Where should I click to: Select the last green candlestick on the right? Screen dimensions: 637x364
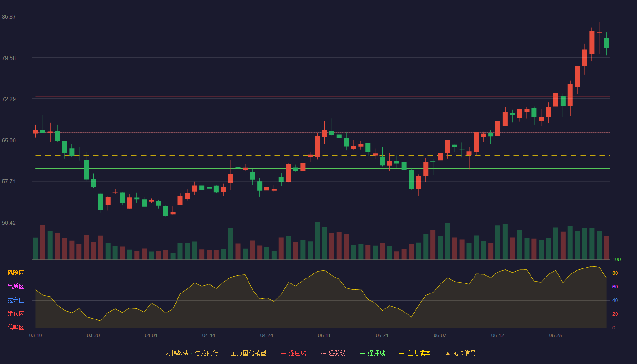point(606,43)
